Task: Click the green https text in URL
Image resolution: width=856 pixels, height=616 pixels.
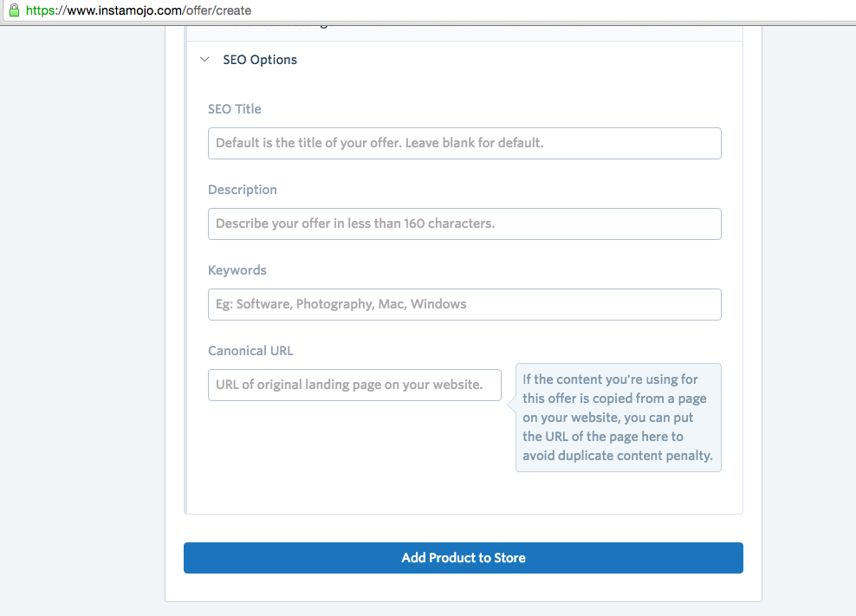Action: (42, 10)
